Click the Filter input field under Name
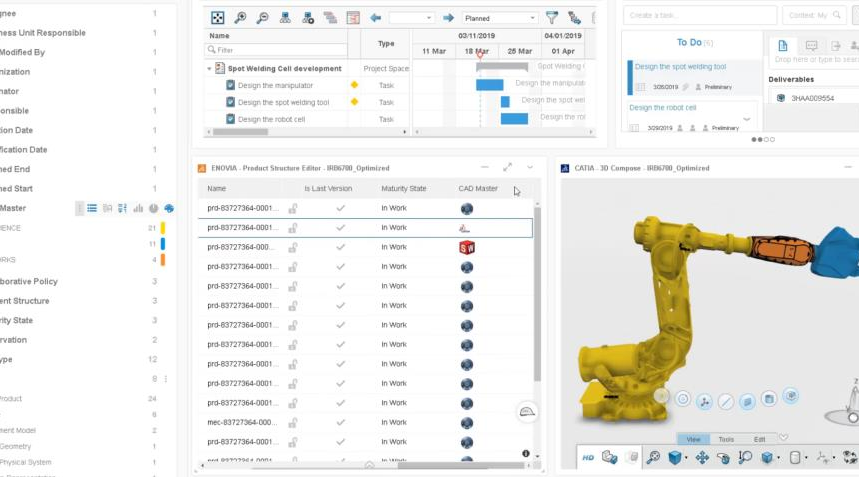 point(275,49)
